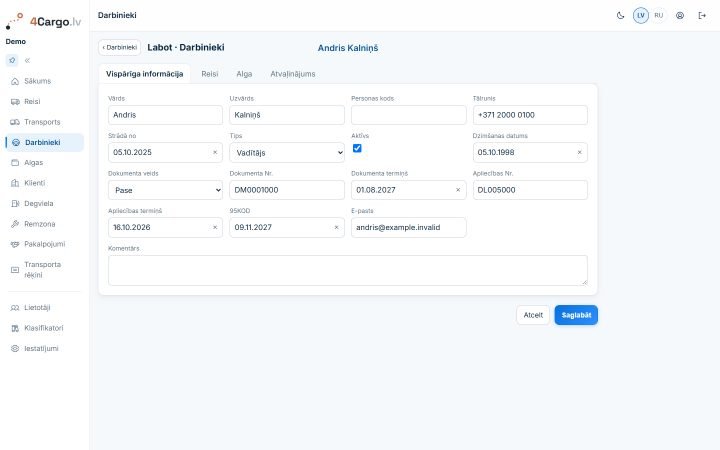Click the E-pasts email field
Screen dimensions: 720x450
point(409,227)
